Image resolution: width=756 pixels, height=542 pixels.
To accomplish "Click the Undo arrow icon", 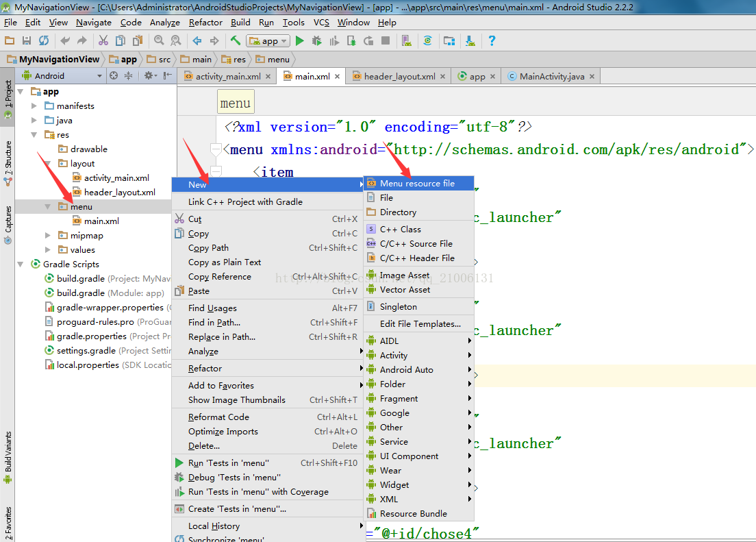I will (65, 41).
